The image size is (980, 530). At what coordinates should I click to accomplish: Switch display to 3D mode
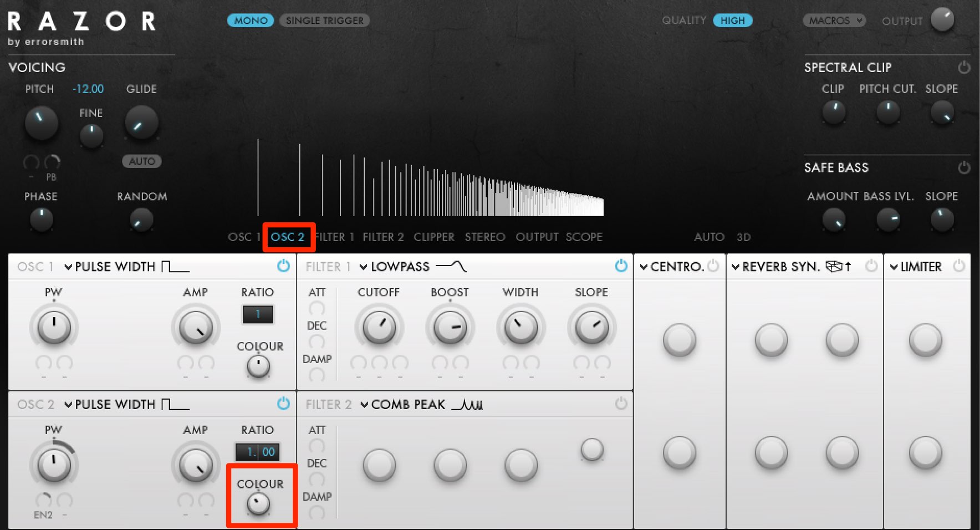[x=743, y=237]
